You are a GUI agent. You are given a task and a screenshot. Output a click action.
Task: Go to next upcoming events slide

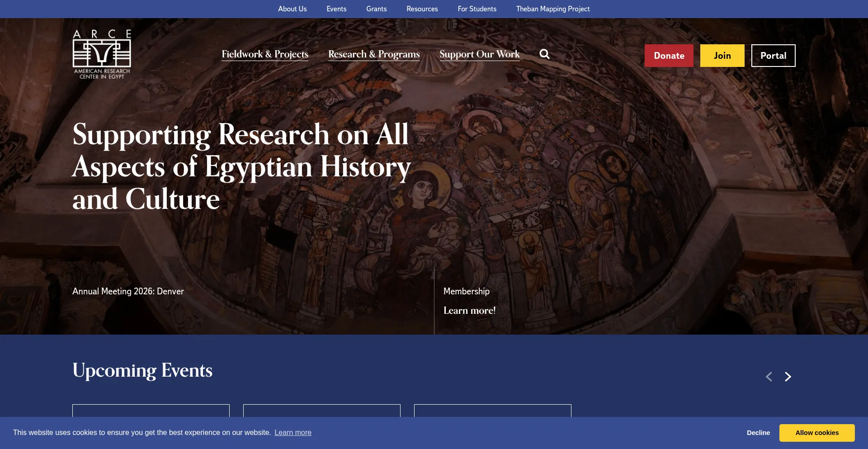pos(788,377)
